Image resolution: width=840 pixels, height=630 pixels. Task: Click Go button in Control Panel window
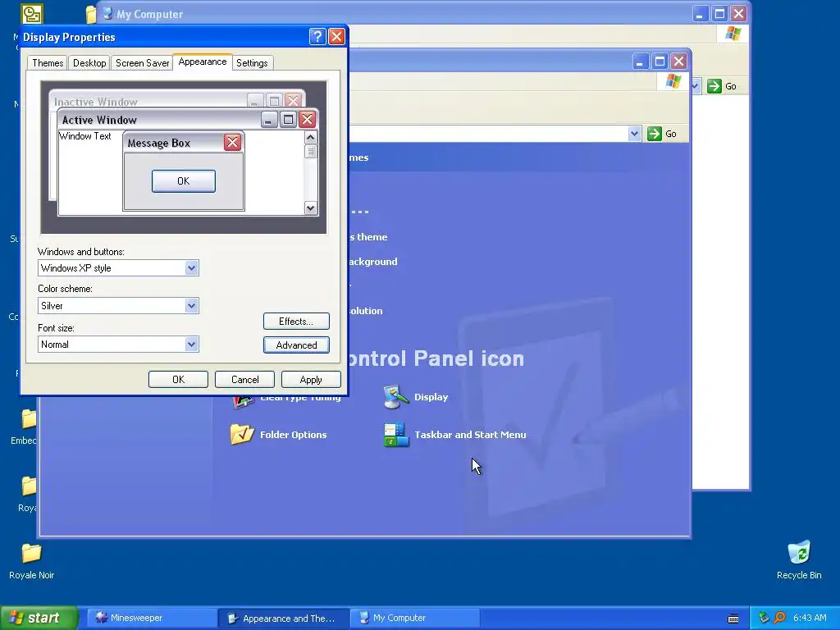pos(661,134)
